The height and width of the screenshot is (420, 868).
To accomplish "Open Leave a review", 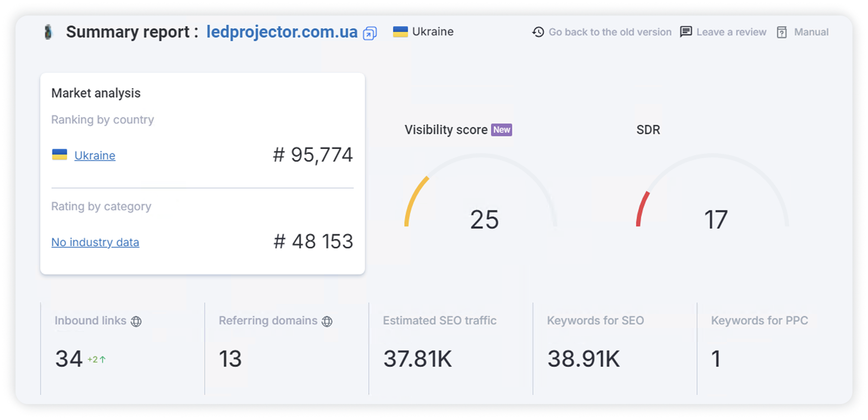I will click(731, 32).
